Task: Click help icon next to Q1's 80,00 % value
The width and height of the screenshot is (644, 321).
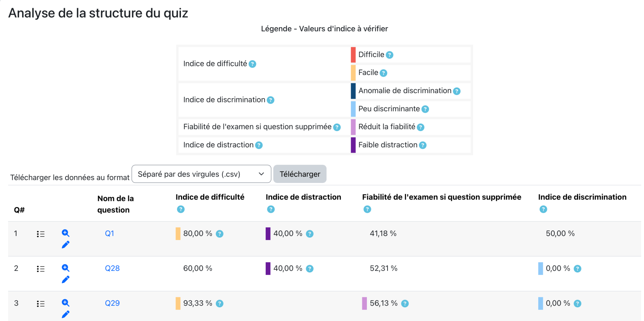Action: (220, 234)
